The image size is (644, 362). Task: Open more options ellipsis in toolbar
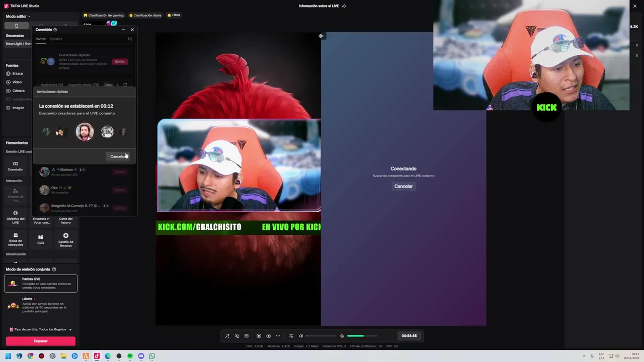278,336
